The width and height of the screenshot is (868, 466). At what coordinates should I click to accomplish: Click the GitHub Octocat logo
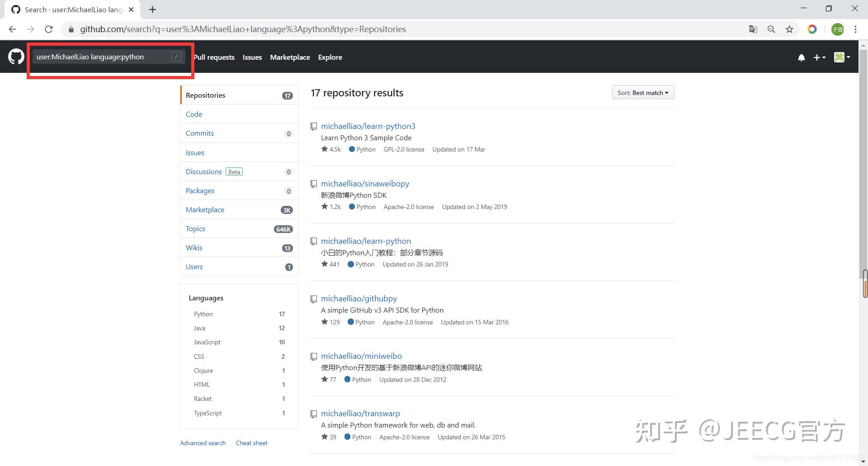coord(16,57)
